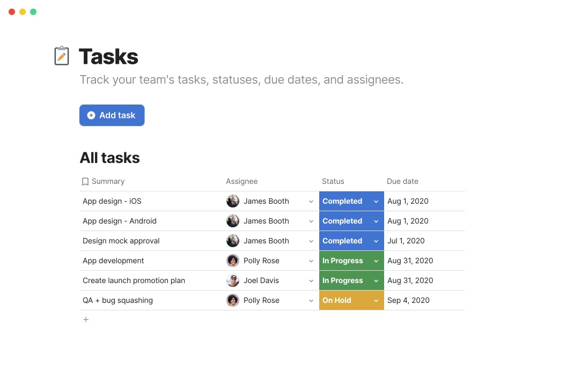Click Polly Rose's avatar on App development
This screenshot has width=588, height=386.
232,261
